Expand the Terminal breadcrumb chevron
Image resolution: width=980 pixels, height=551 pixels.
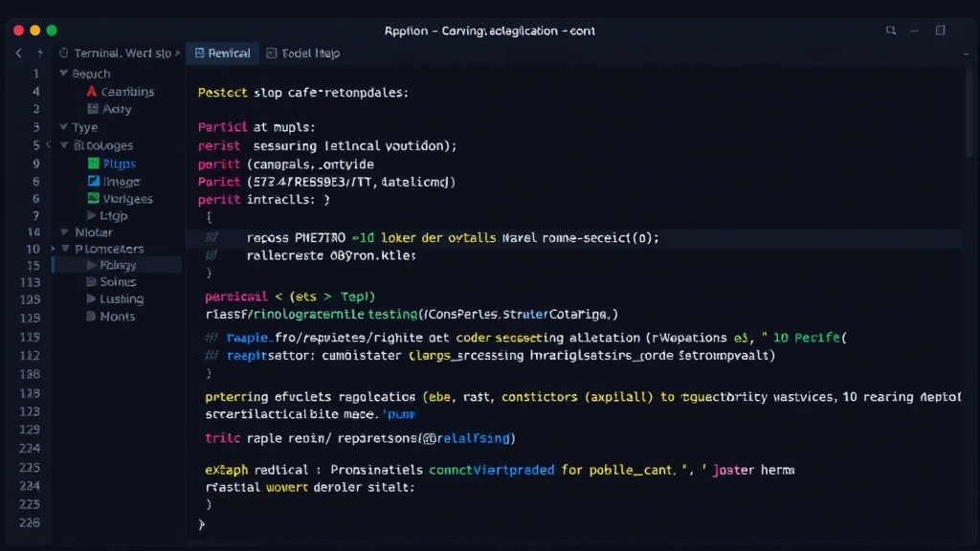coord(177,54)
